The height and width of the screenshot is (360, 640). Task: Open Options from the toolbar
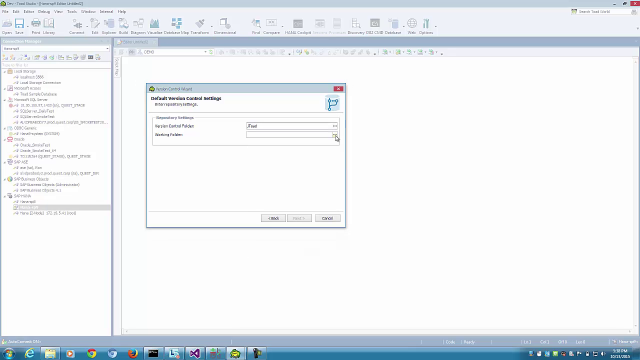(x=426, y=26)
